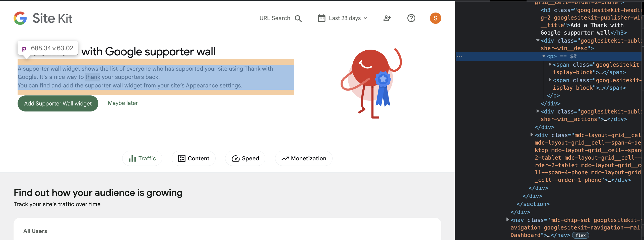Screen dimensions: 644x240
Task: Expand second span display-block node
Action: (x=550, y=80)
